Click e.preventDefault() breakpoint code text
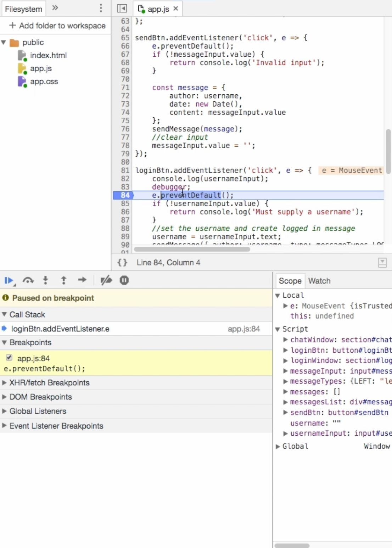 [x=44, y=369]
